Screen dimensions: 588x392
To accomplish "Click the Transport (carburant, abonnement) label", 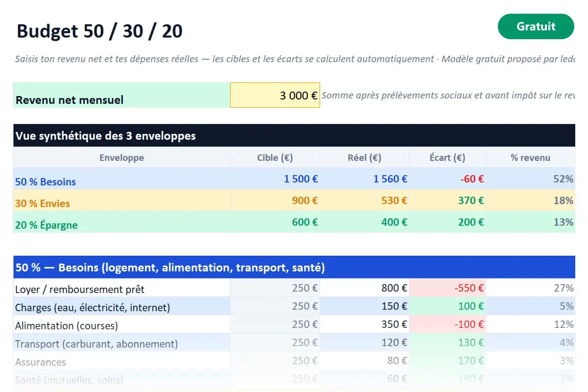I will 122,343.
